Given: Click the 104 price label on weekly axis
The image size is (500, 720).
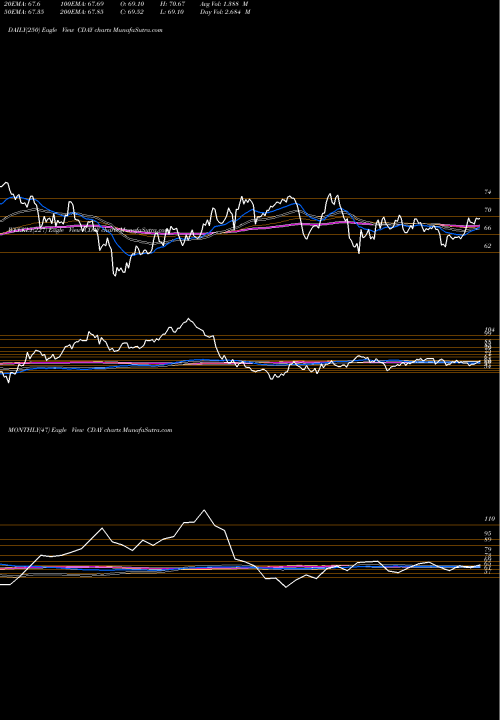Looking at the screenshot, I should pyautogui.click(x=489, y=330).
